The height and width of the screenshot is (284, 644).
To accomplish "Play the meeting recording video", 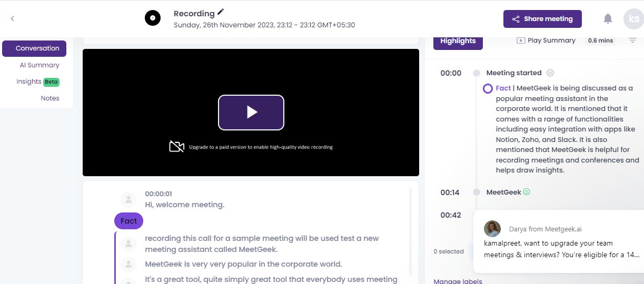I will tap(251, 112).
